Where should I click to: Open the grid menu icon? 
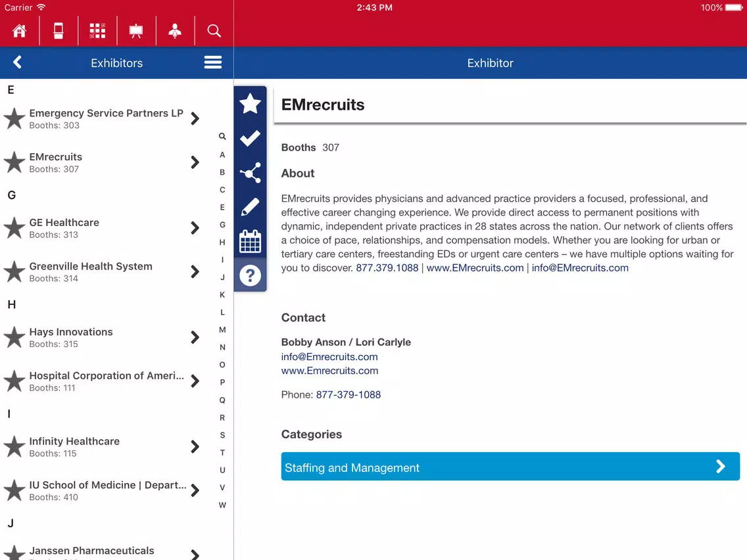tap(97, 31)
